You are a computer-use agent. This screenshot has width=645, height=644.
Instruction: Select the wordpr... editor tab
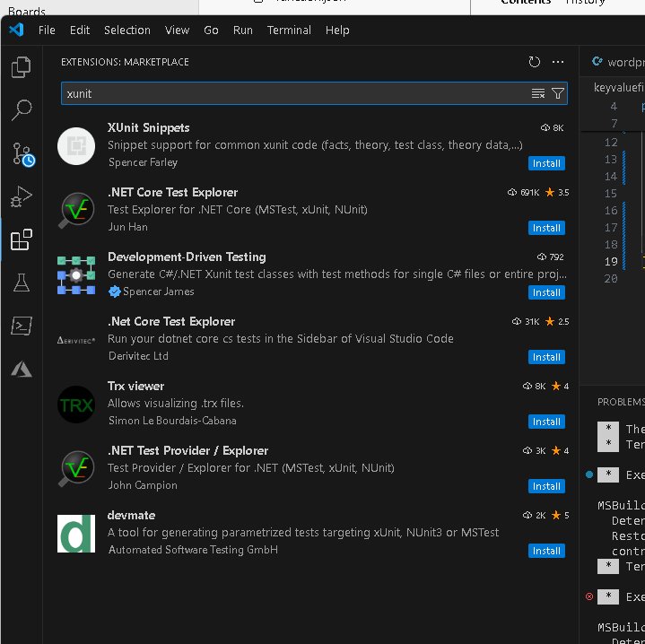pos(617,62)
